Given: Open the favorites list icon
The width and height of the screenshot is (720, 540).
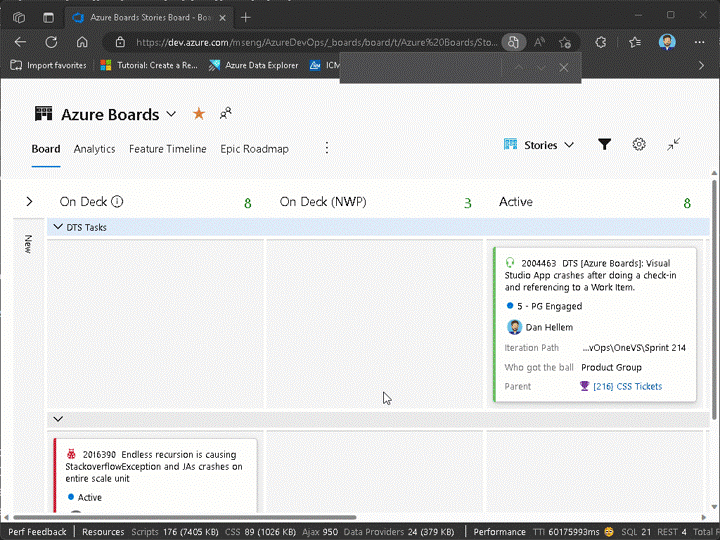Looking at the screenshot, I should (x=635, y=42).
